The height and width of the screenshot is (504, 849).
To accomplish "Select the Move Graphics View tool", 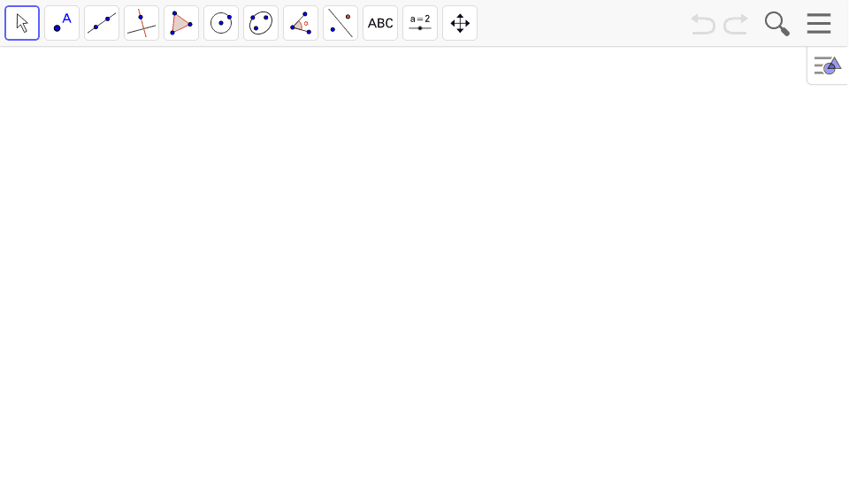I will pyautogui.click(x=460, y=23).
